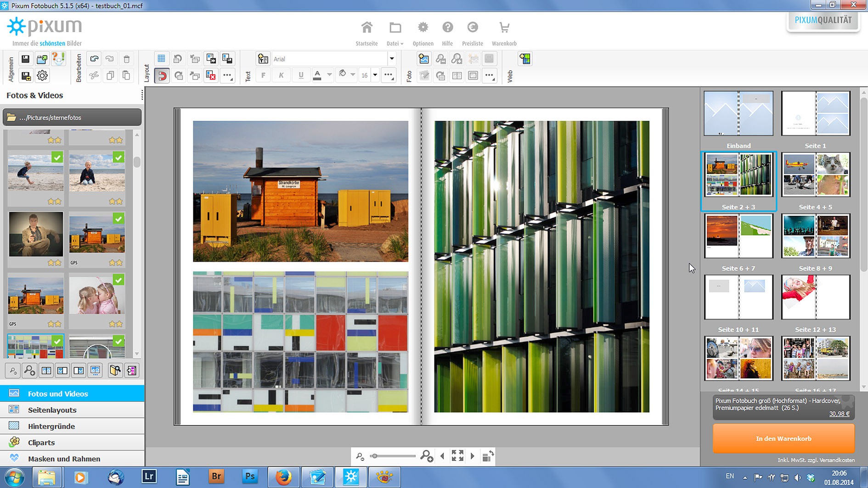
Task: Click the fullscreen fit-to-view icon below canvas
Action: tap(457, 456)
